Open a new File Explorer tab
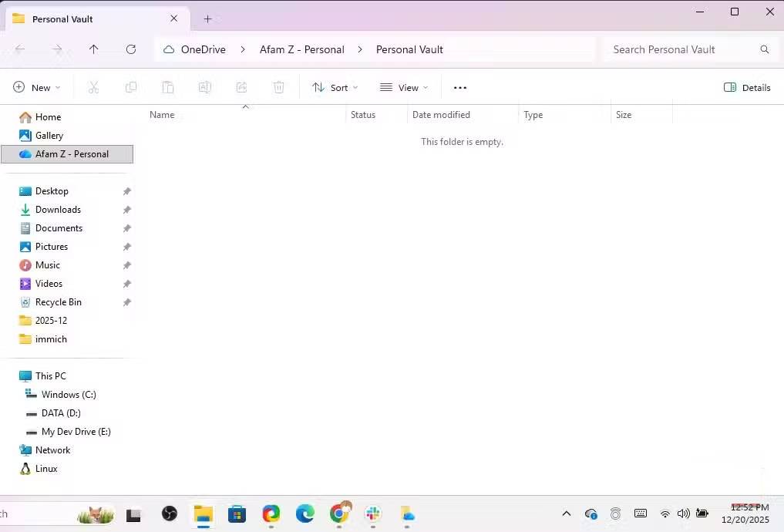 click(208, 19)
